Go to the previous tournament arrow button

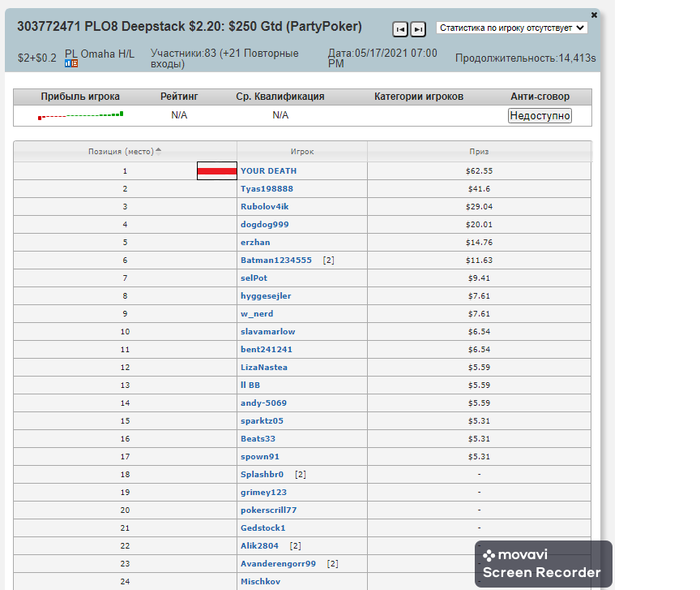(400, 30)
